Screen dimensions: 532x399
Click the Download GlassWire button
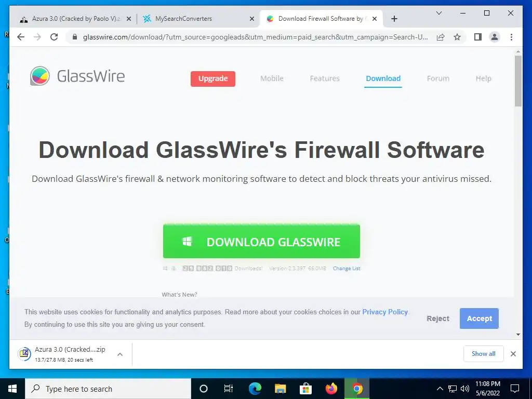261,241
